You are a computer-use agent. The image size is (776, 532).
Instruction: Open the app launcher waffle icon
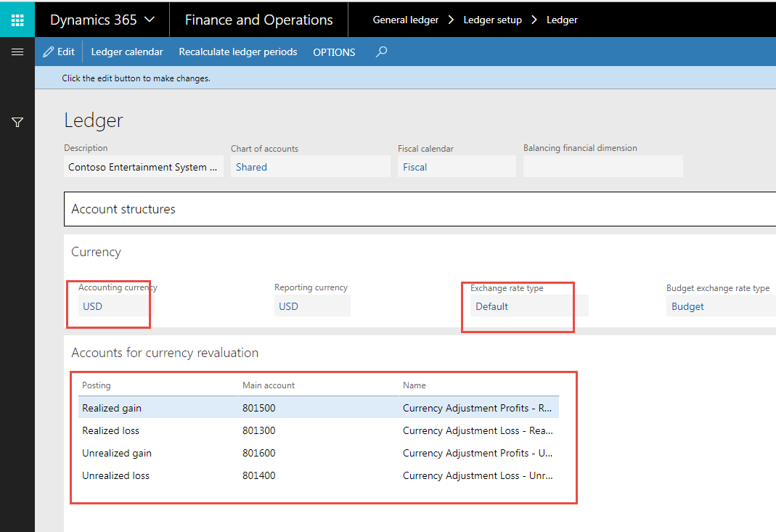(17, 20)
